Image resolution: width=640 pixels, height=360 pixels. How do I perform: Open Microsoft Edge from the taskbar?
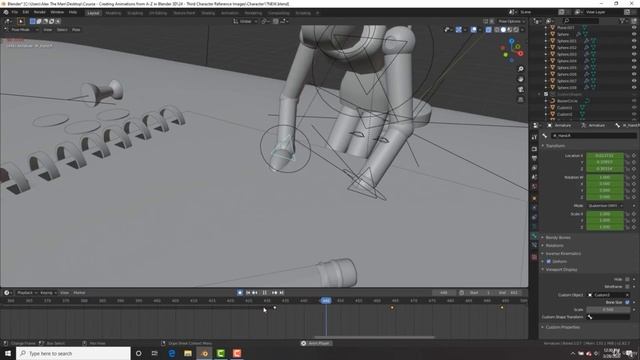point(172,353)
